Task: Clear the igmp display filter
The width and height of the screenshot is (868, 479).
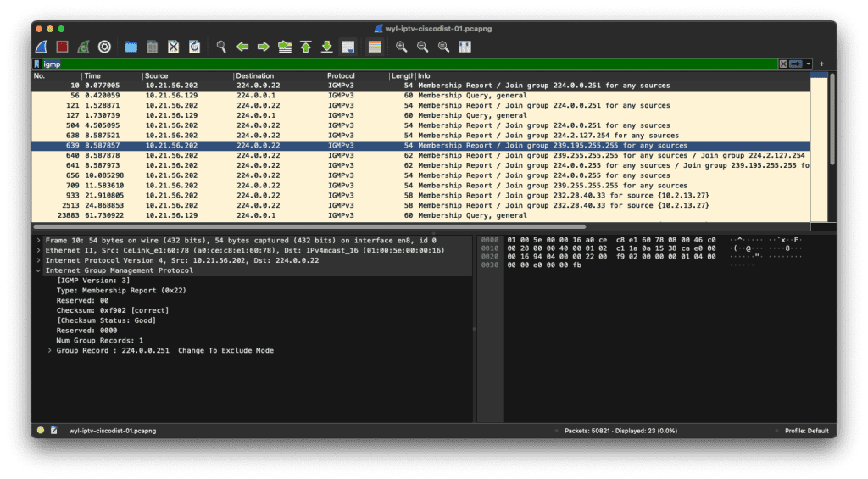Action: [x=783, y=64]
